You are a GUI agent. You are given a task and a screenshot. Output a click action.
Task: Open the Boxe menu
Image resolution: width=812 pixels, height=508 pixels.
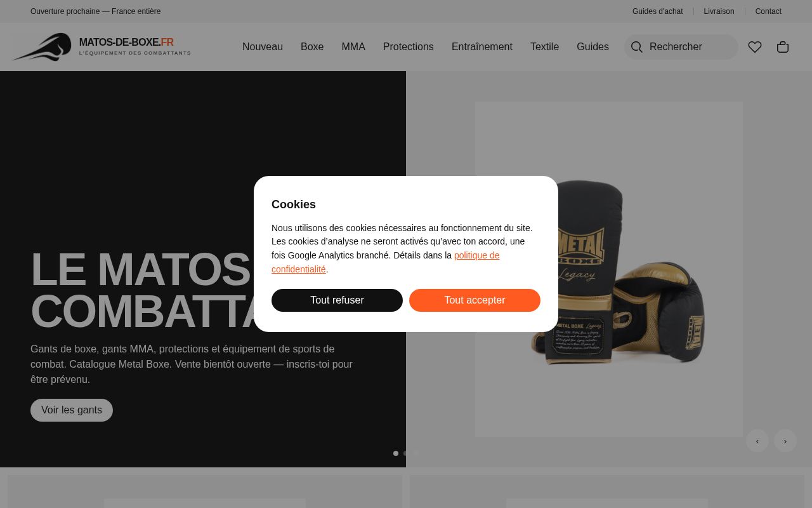point(312,47)
